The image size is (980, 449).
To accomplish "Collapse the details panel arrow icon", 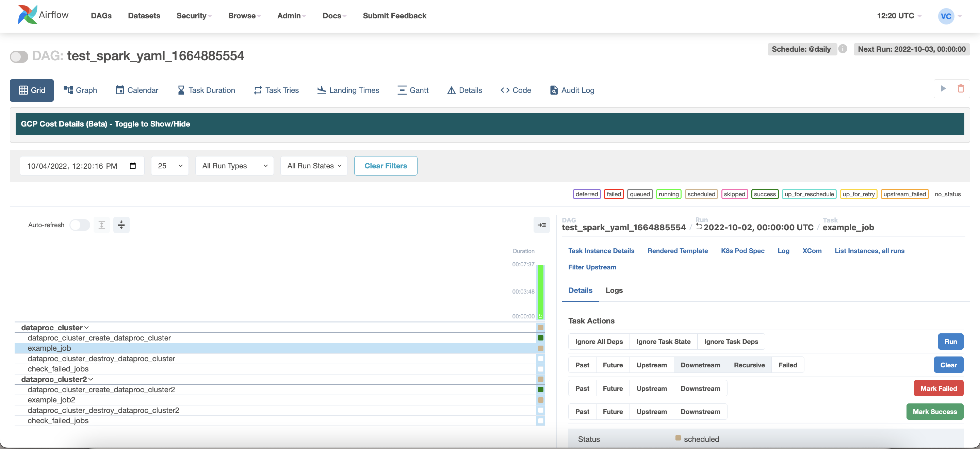I will 541,225.
